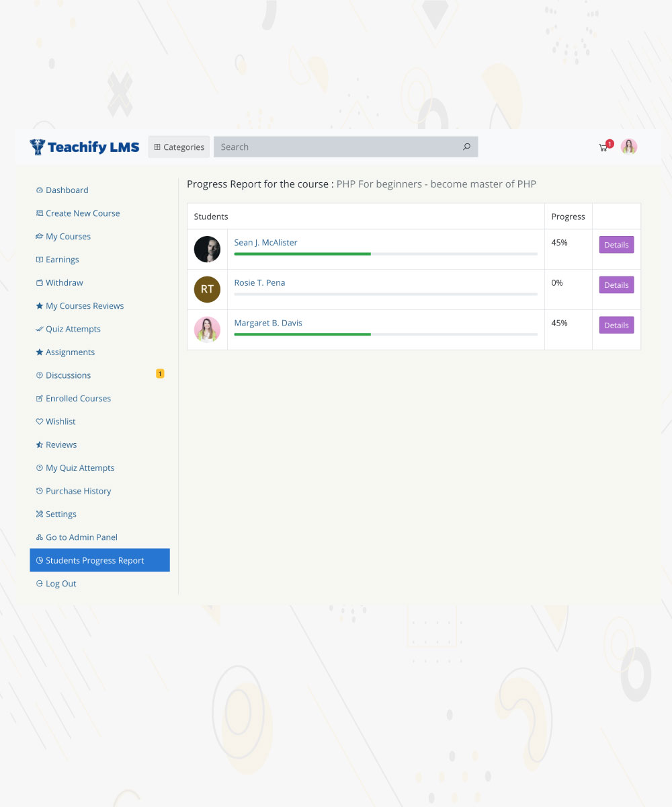672x807 pixels.
Task: Click Details button for Rosie T. Pena
Action: tap(616, 285)
